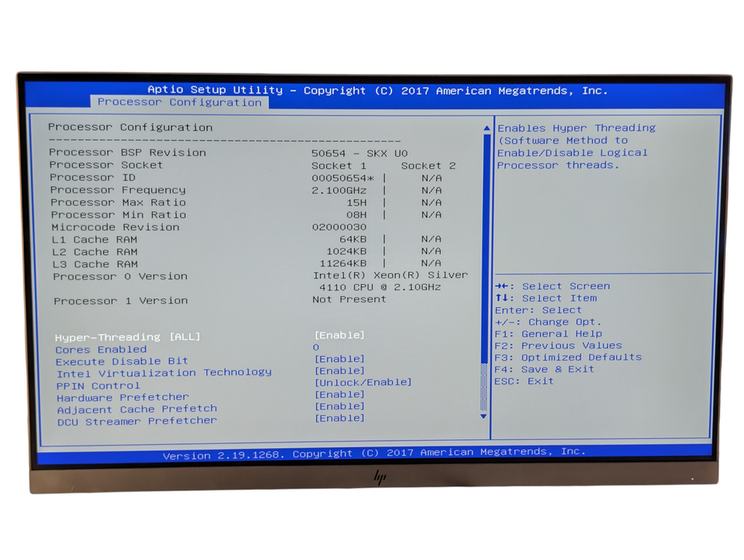
Task: Click Processor ID value 00050654*
Action: (342, 178)
